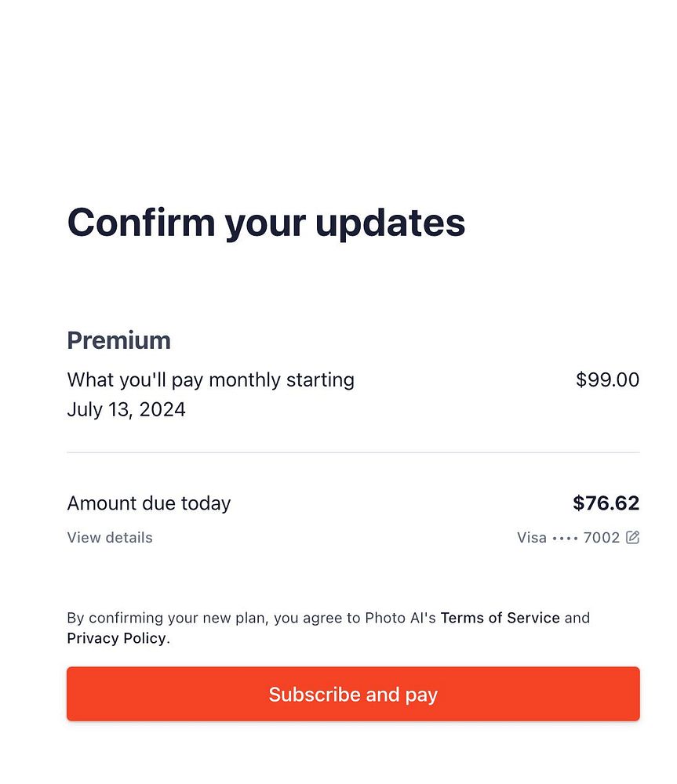The height and width of the screenshot is (784, 677).
Task: Click the $76.62 amount due
Action: tap(606, 503)
